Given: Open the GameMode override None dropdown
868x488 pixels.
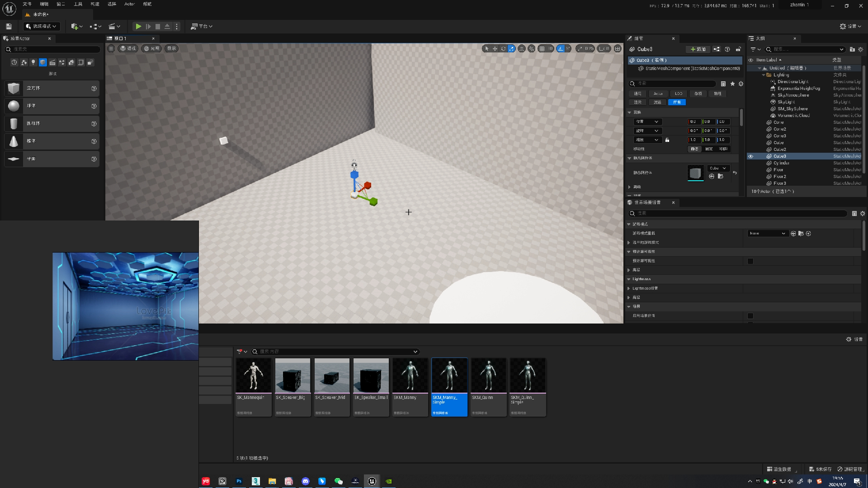Looking at the screenshot, I should click(768, 234).
